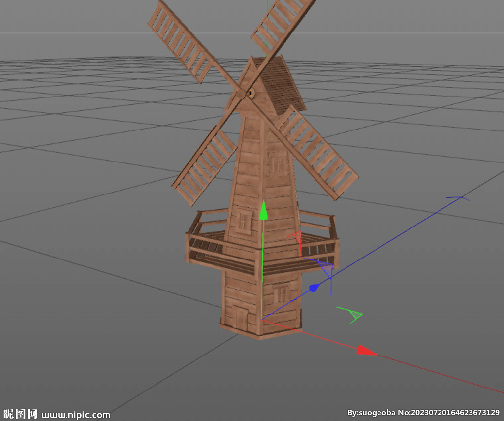Image resolution: width=504 pixels, height=421 pixels.
Task: Select the upper-left windmill blade
Action: coord(181,42)
